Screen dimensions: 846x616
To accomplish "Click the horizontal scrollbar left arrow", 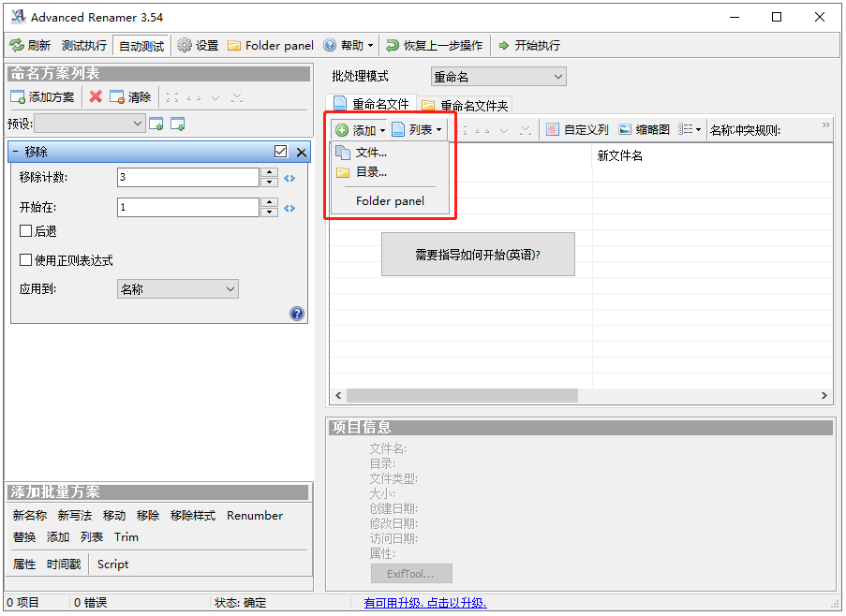I will [338, 396].
